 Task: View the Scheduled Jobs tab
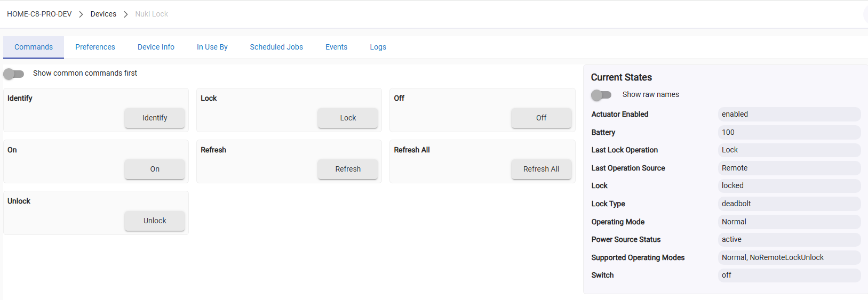(x=276, y=47)
